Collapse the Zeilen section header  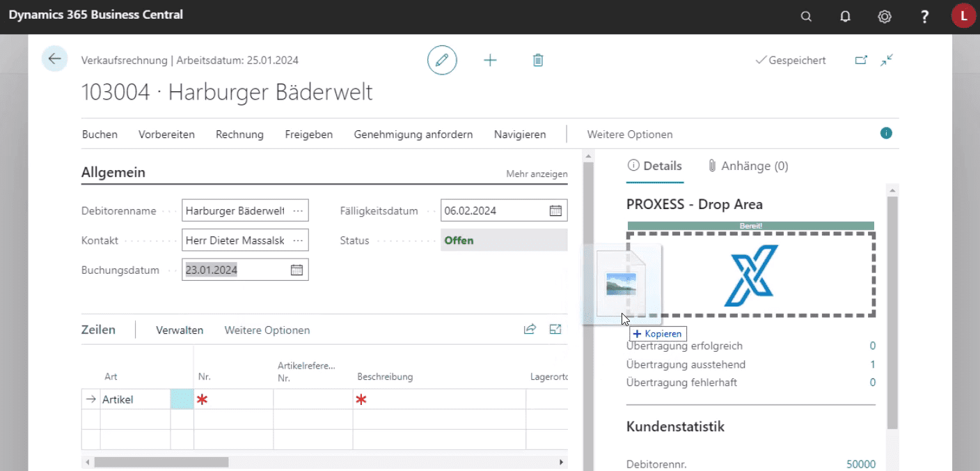99,330
